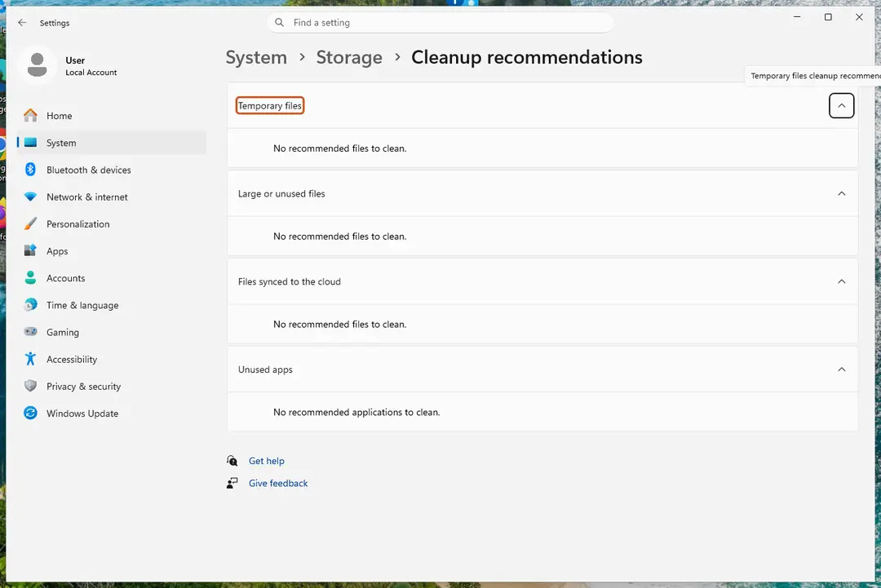This screenshot has width=881, height=588.
Task: Click the Apps sidebar icon
Action: (x=30, y=251)
